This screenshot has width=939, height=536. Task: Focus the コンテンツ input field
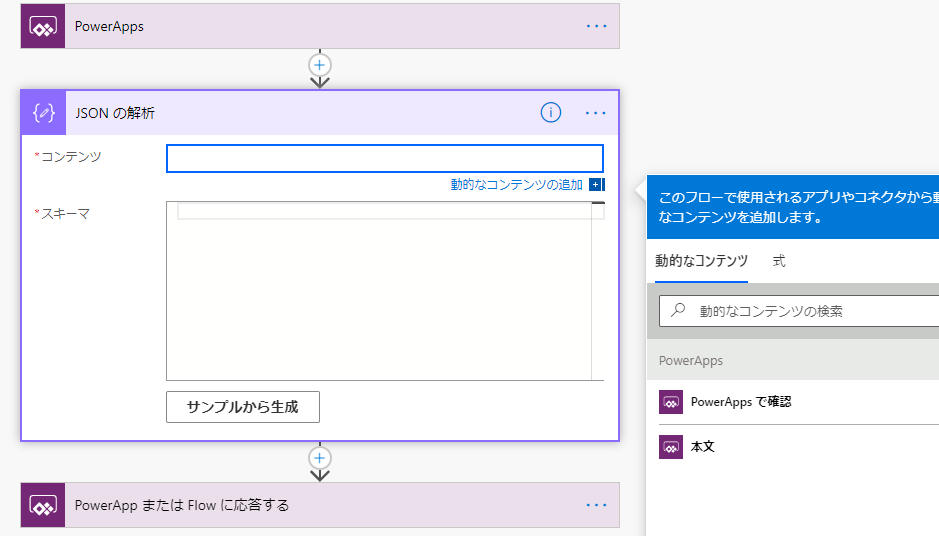point(384,159)
